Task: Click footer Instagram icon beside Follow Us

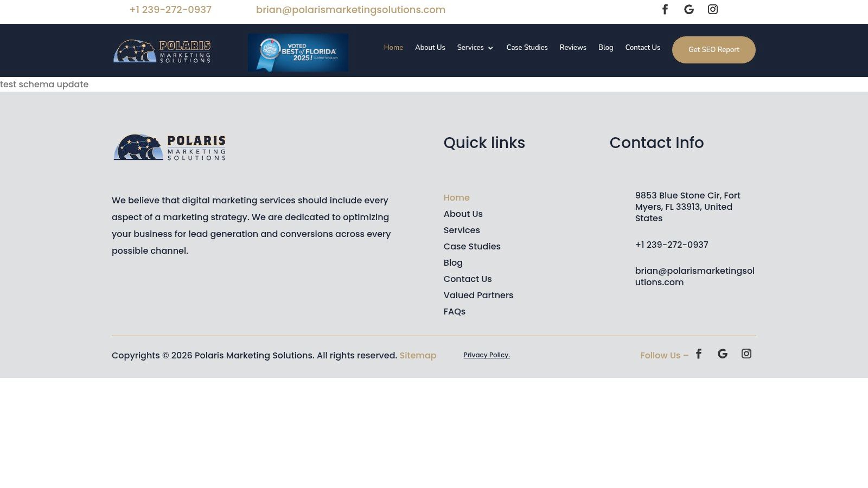Action: point(746,354)
